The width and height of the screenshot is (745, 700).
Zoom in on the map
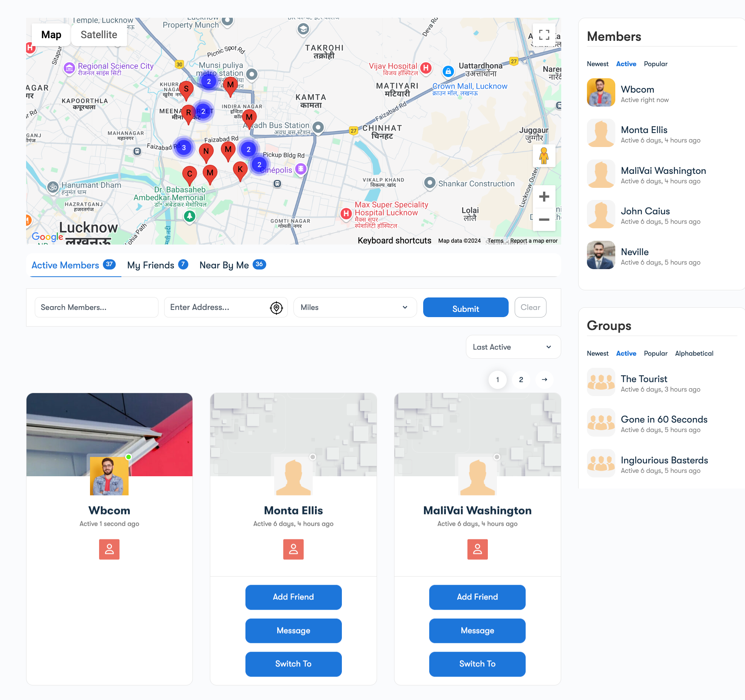(544, 197)
